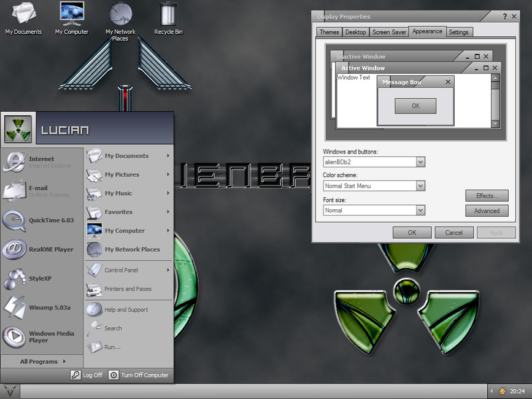Open Windows Media Player
The height and width of the screenshot is (399, 532).
(x=42, y=337)
